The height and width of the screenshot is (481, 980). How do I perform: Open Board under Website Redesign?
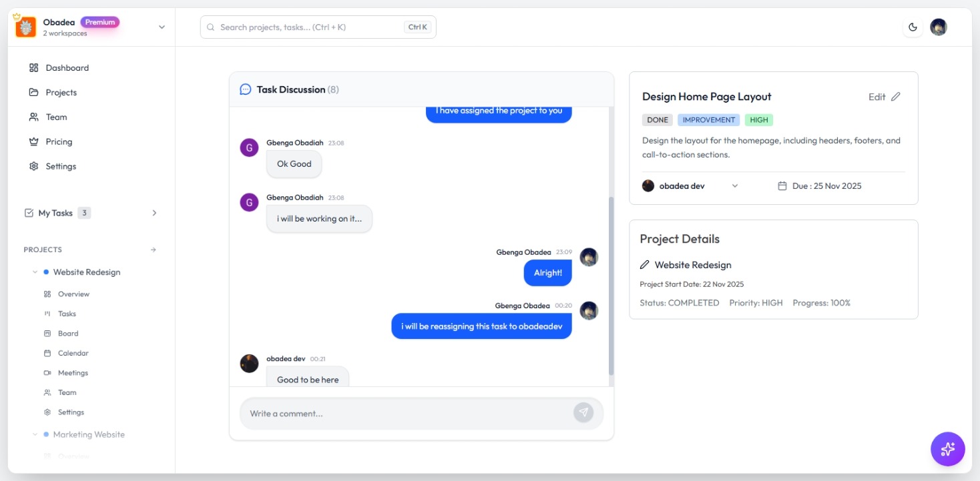[x=67, y=334]
